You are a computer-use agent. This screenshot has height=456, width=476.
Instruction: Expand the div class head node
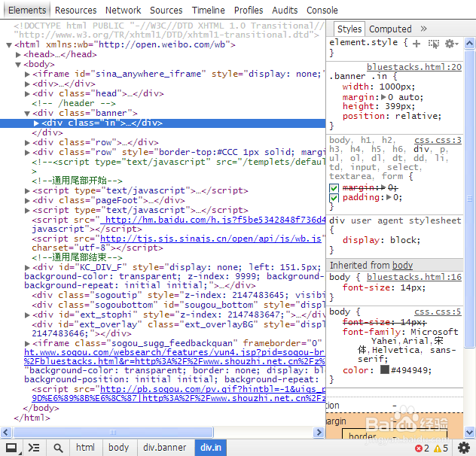(x=27, y=94)
